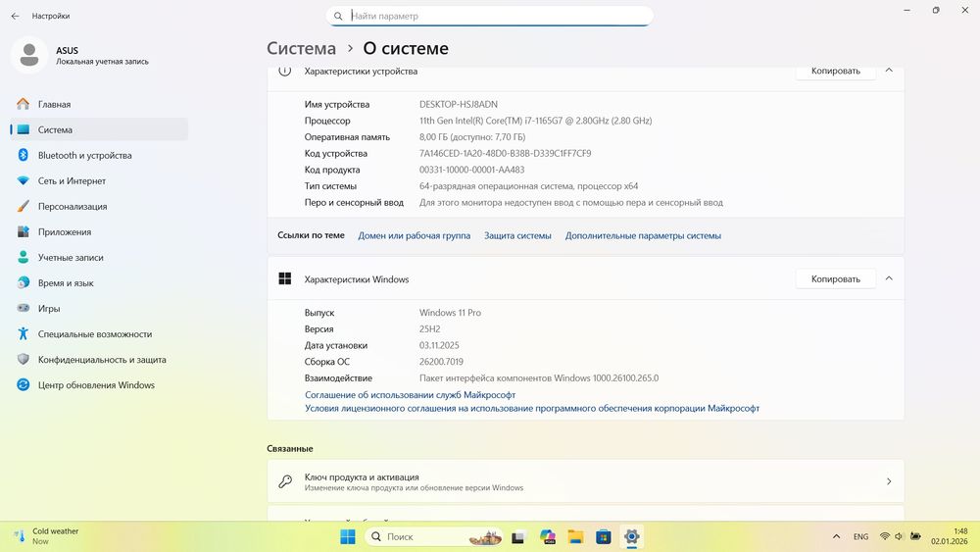Select device name DESKTOP-HSJ8ADN text
The height and width of the screenshot is (552, 980).
(458, 104)
